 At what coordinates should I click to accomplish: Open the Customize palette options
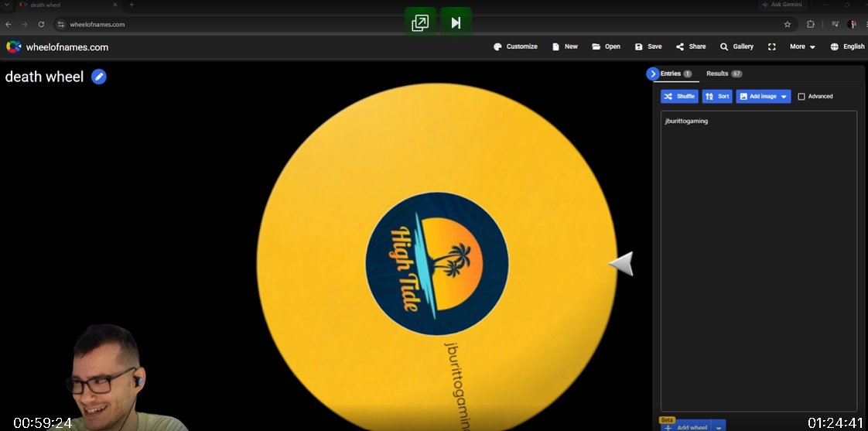pos(515,46)
